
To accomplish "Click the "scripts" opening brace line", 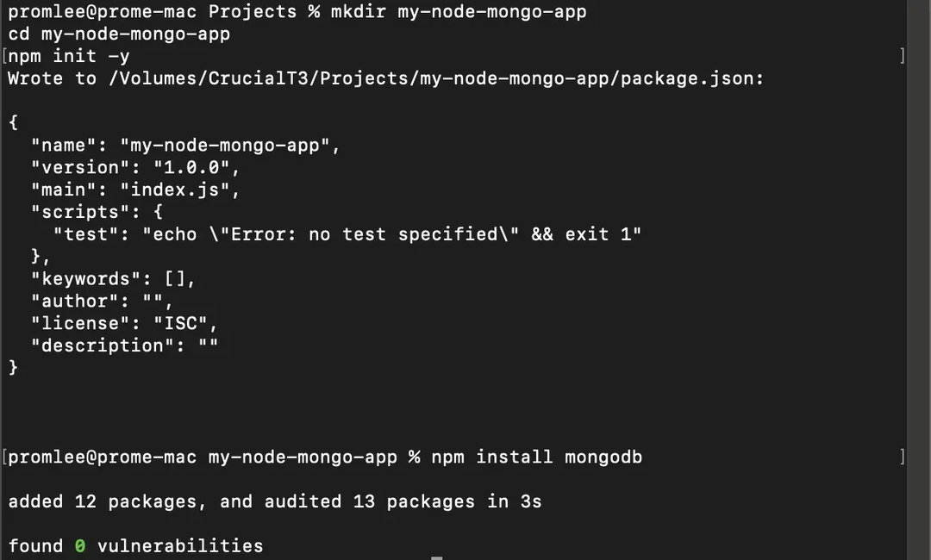I will pos(97,212).
